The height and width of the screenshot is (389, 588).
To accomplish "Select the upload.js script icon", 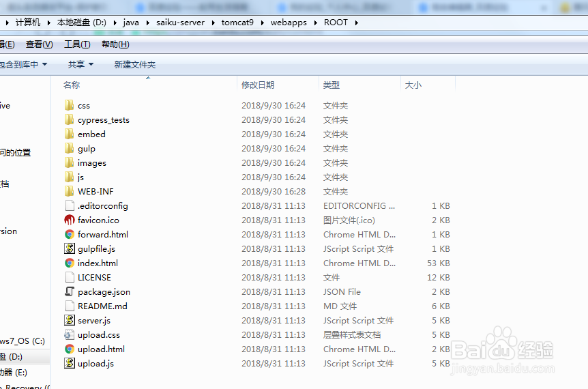I will pos(70,363).
